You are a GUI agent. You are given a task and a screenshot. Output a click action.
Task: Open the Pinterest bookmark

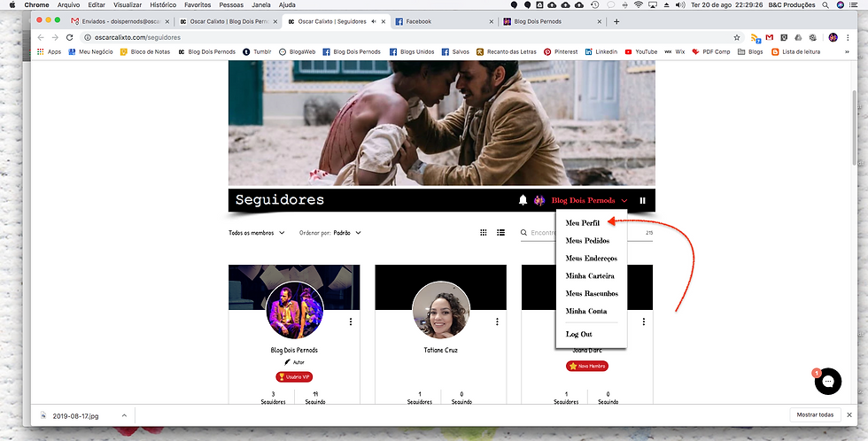(560, 52)
